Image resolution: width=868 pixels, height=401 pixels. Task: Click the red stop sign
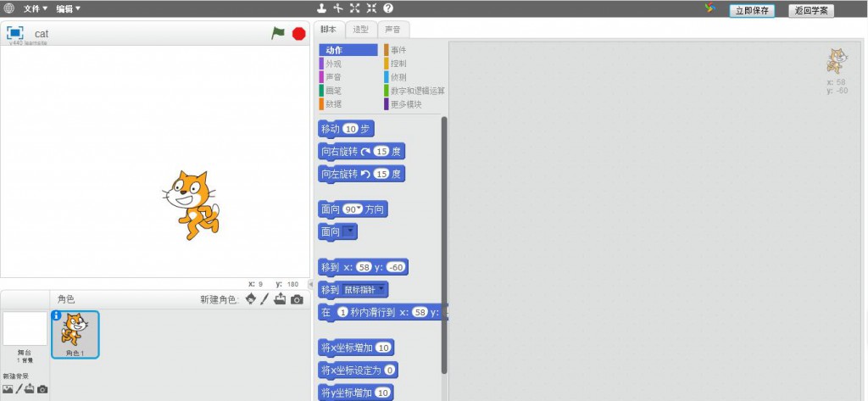point(299,34)
